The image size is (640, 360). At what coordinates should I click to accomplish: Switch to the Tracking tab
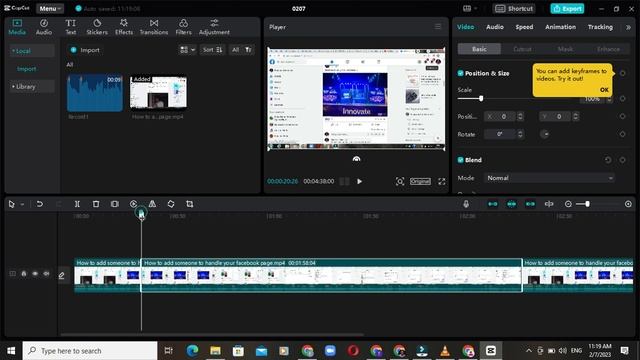(600, 27)
